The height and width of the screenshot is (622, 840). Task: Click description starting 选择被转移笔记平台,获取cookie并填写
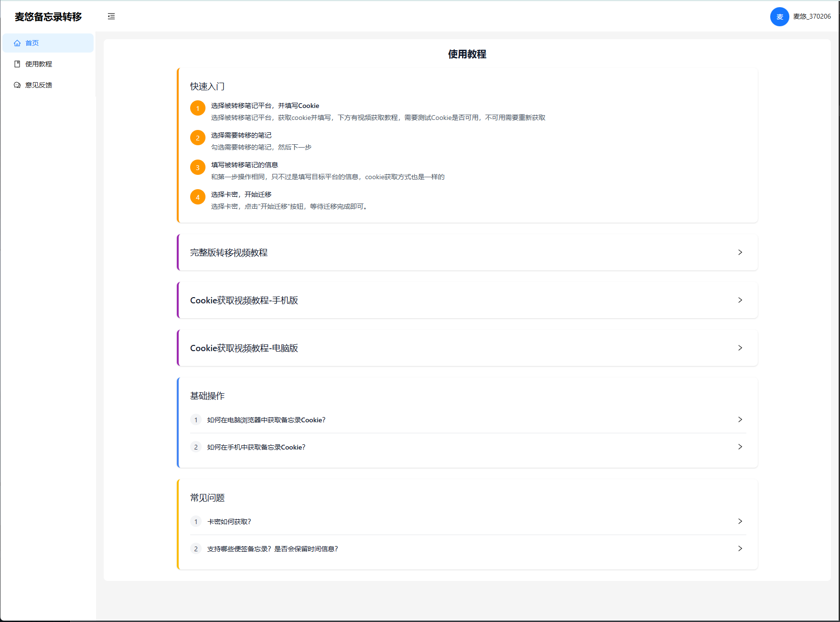point(378,118)
